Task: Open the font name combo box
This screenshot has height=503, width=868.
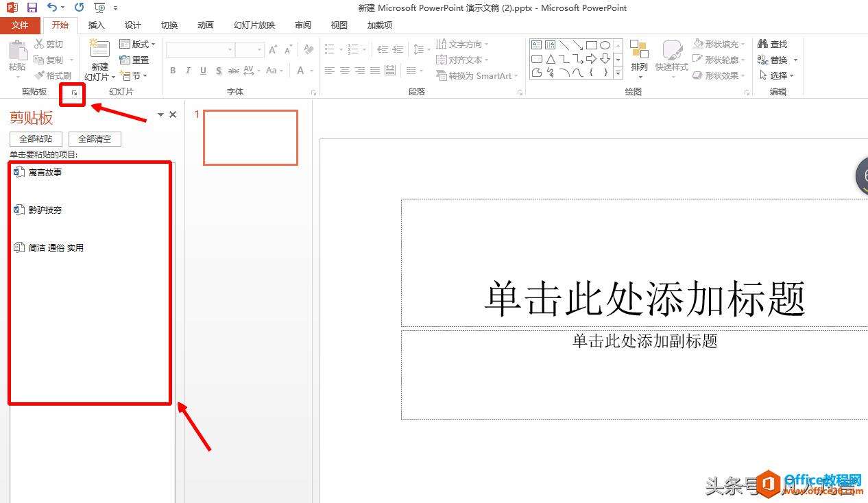Action: (x=200, y=50)
